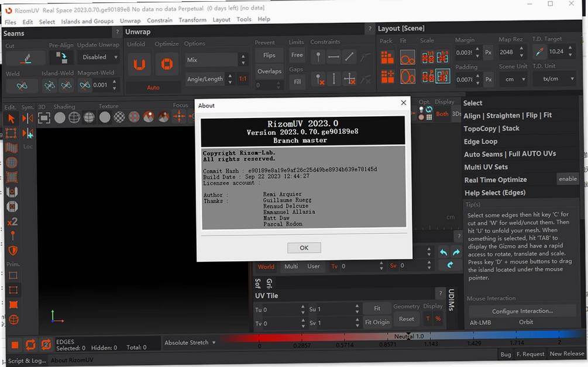Select the checker texture icon

coord(119,117)
